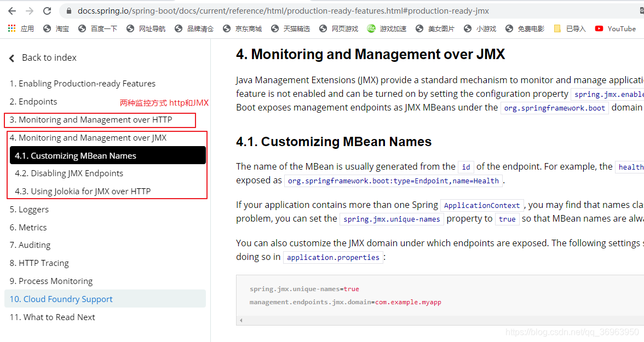Open the 5. Loggers section

[29, 210]
